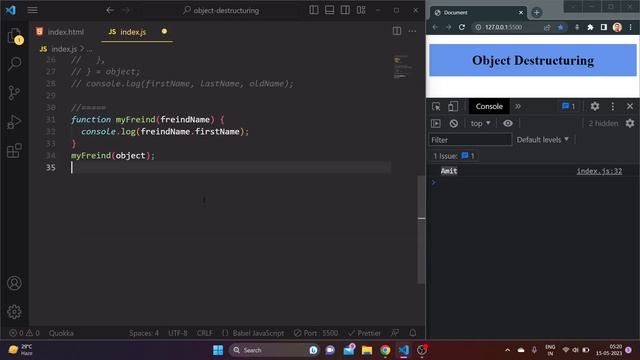
Task: Open the index.js:32 source link
Action: click(599, 171)
